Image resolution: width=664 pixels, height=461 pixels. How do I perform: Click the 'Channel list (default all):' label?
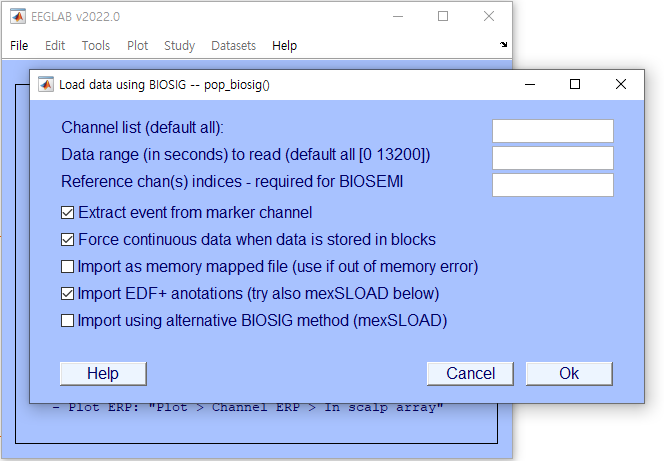[x=142, y=127]
